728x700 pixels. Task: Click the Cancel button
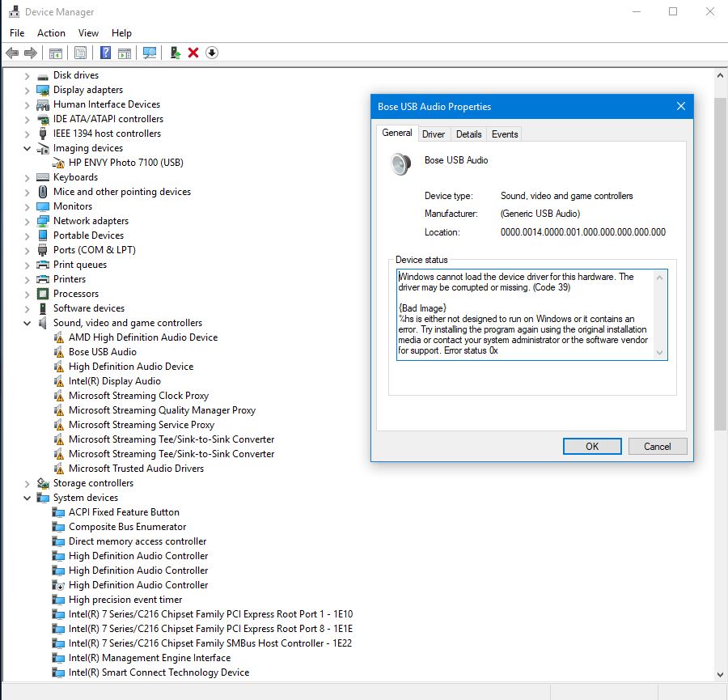(x=657, y=446)
